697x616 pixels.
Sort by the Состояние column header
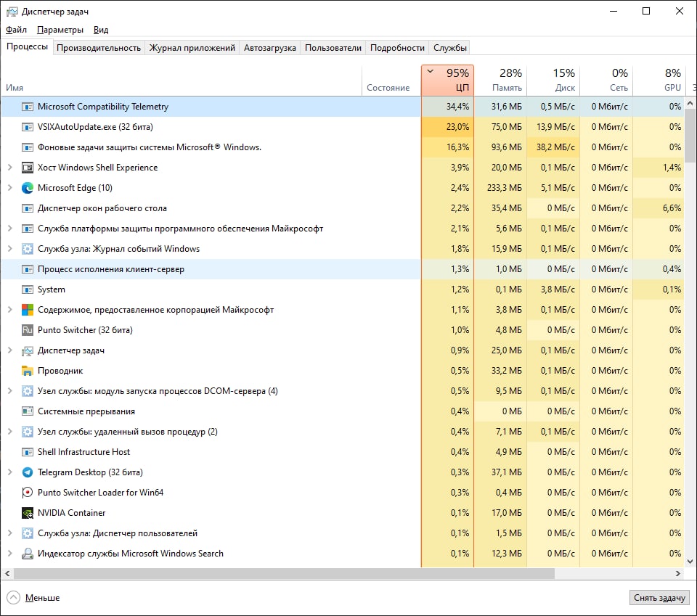coord(391,81)
